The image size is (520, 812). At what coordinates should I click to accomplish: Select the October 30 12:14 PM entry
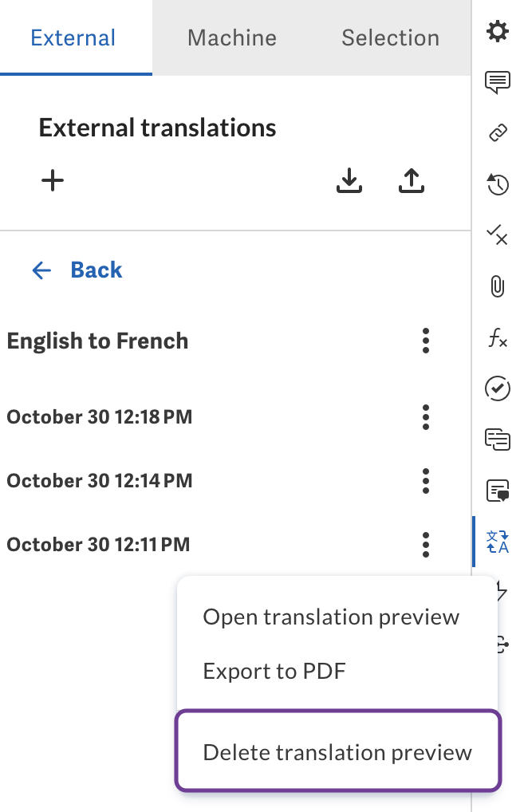coord(99,480)
